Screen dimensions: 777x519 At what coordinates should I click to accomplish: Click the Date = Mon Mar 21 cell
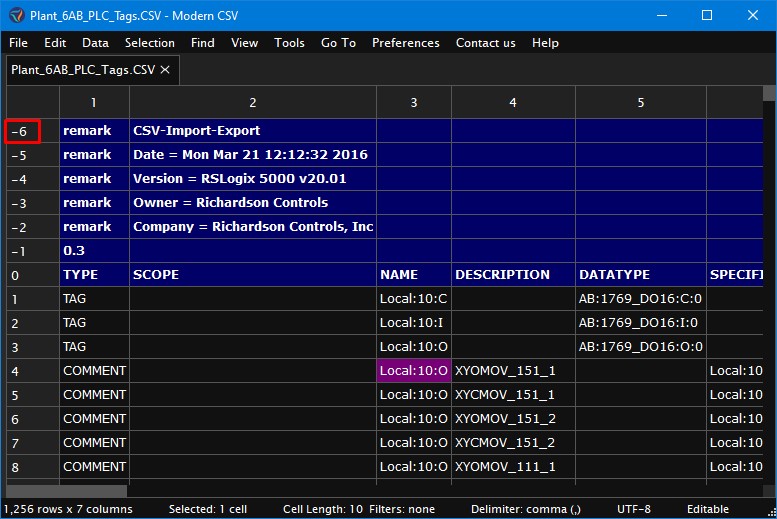tap(253, 155)
